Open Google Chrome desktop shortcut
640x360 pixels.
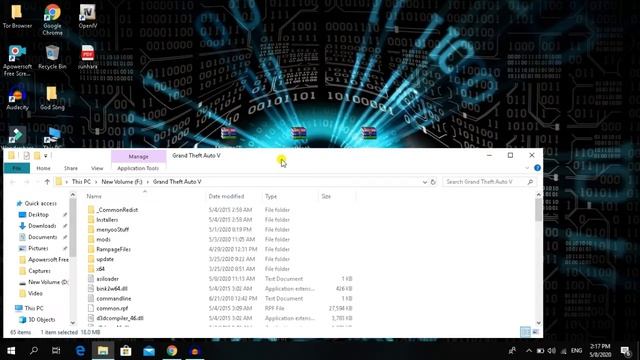52,20
